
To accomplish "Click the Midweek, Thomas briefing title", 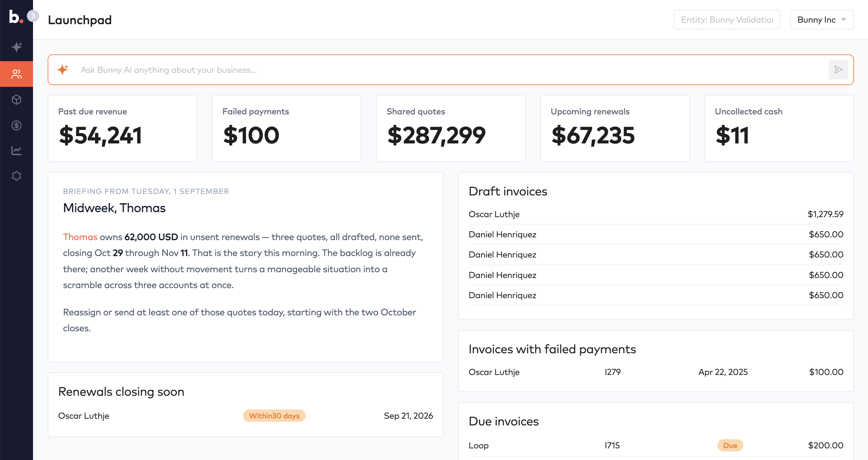I will (x=114, y=208).
